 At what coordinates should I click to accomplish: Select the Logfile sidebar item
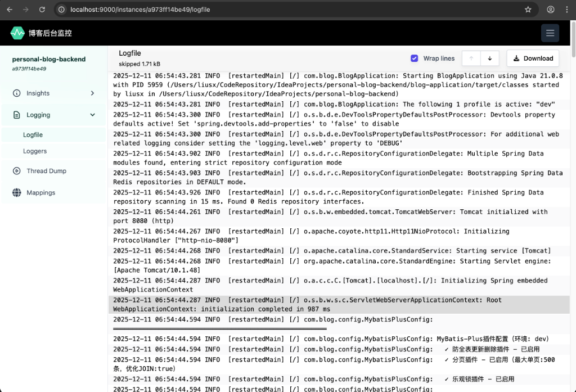point(33,135)
